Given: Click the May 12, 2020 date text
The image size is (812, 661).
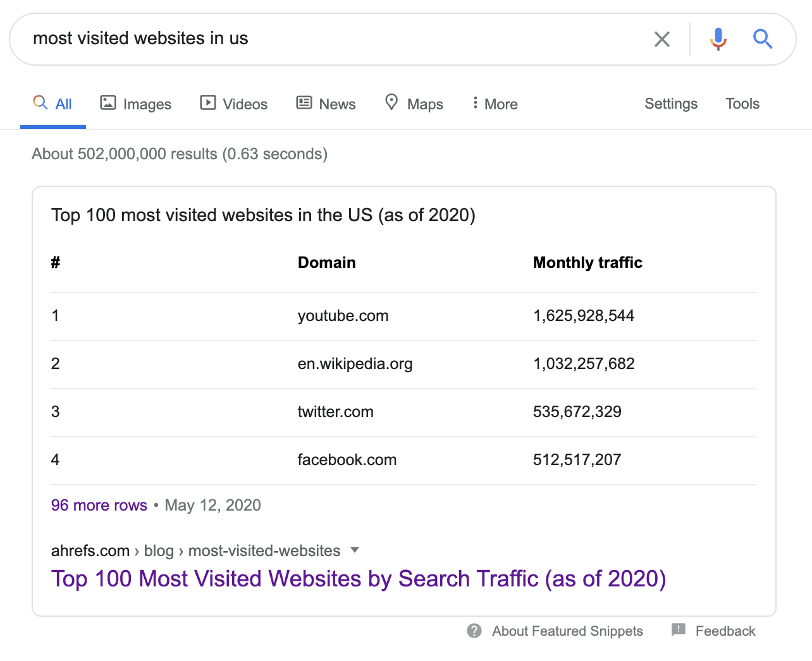Looking at the screenshot, I should tap(213, 505).
